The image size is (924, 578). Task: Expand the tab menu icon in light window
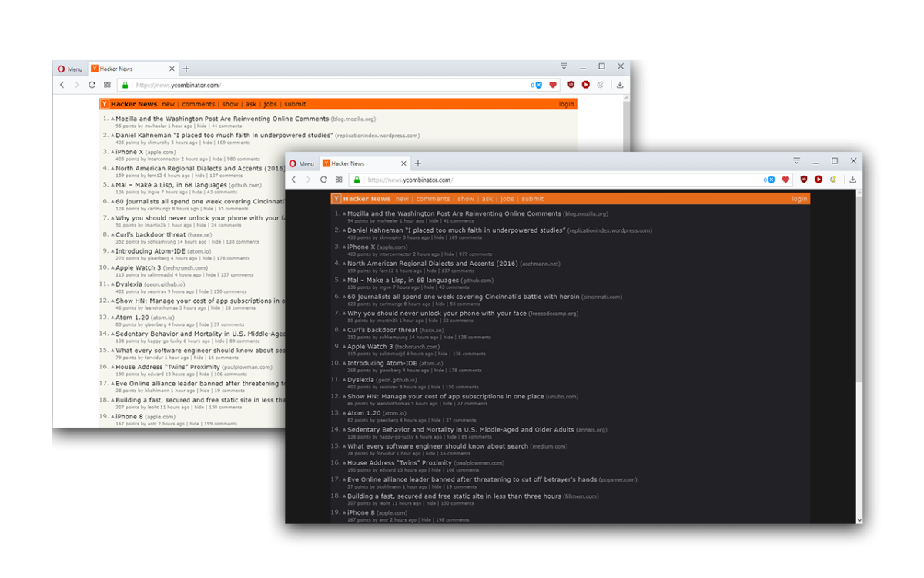(x=564, y=66)
